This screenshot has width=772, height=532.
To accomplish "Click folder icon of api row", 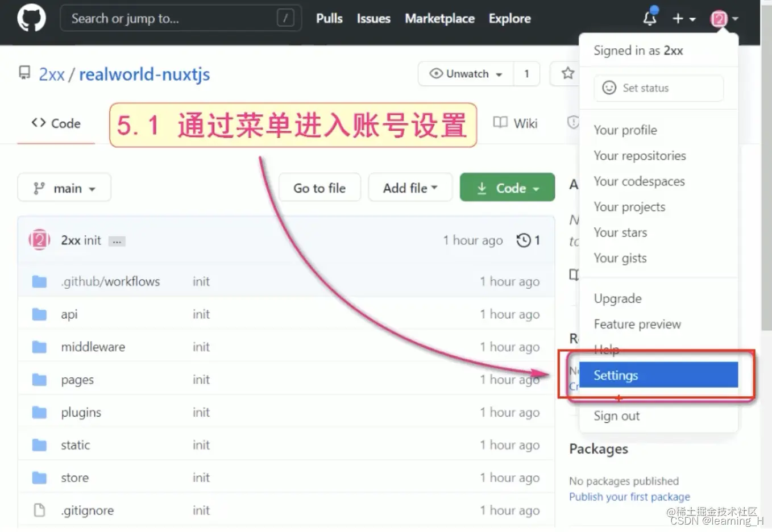I will 39,314.
